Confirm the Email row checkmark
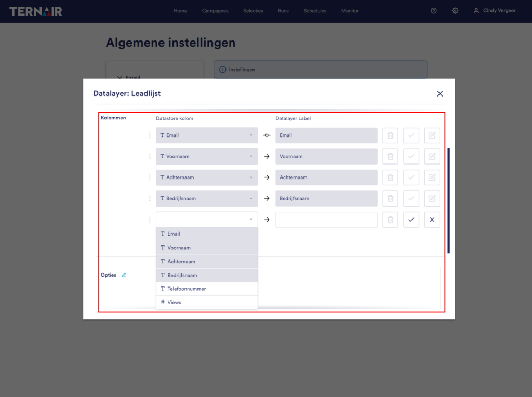The height and width of the screenshot is (397, 532). pos(411,135)
